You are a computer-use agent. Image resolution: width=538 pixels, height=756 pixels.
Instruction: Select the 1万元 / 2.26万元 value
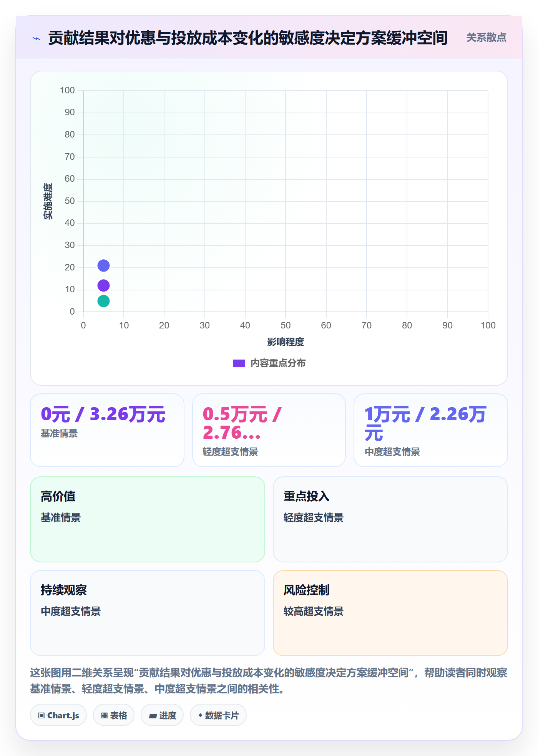[425, 423]
